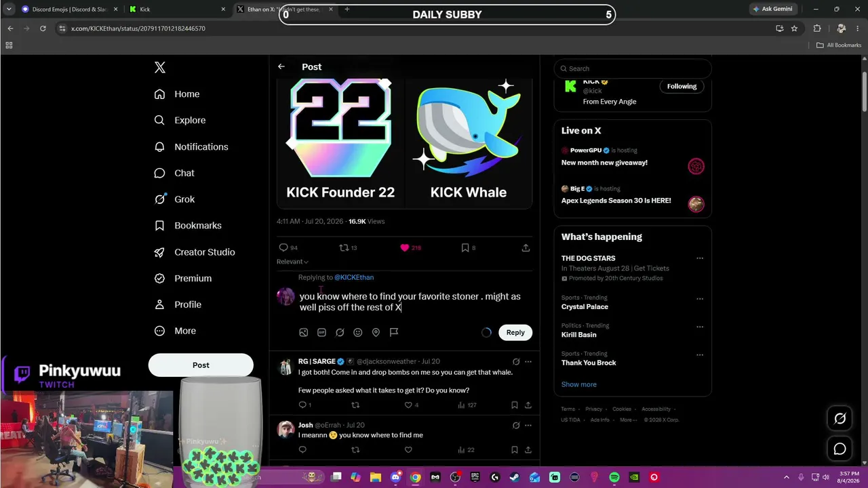
Task: Open PowerGPU's New month new giveaway live
Action: [633, 157]
